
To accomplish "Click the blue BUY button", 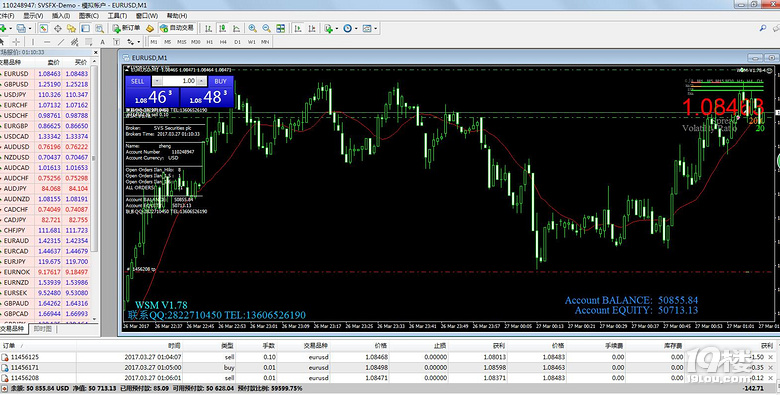I will click(220, 81).
